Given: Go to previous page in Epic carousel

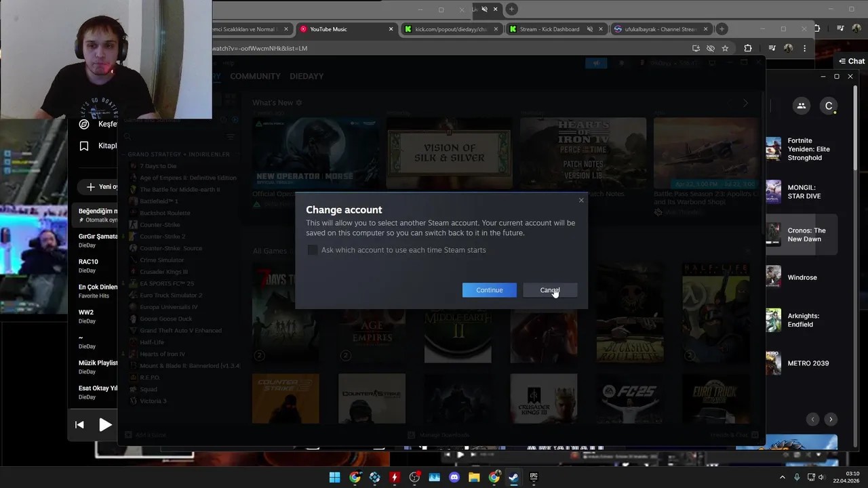Looking at the screenshot, I should tap(812, 420).
